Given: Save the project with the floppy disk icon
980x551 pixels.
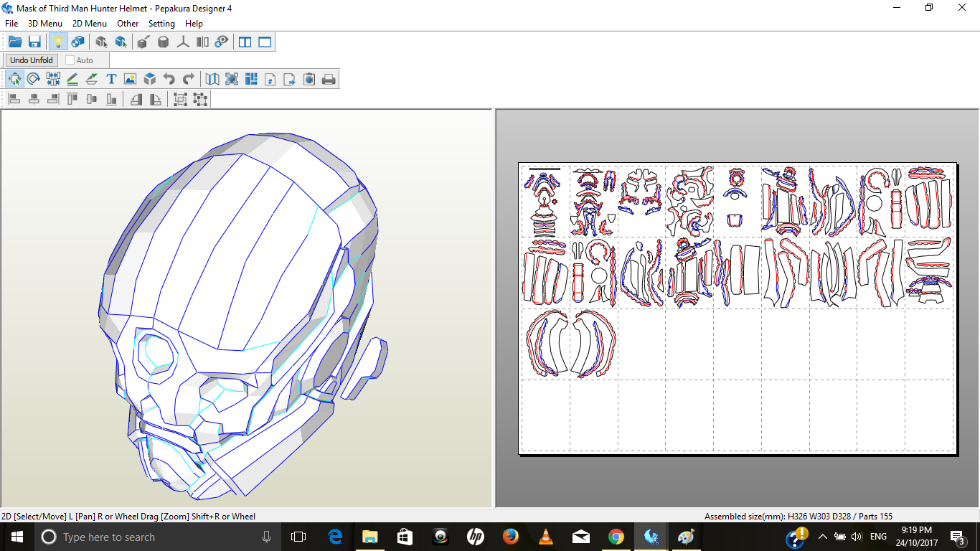Looking at the screenshot, I should point(34,42).
